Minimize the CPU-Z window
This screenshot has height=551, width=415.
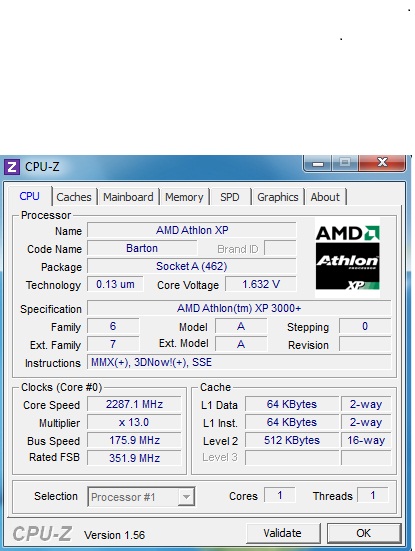[318, 163]
